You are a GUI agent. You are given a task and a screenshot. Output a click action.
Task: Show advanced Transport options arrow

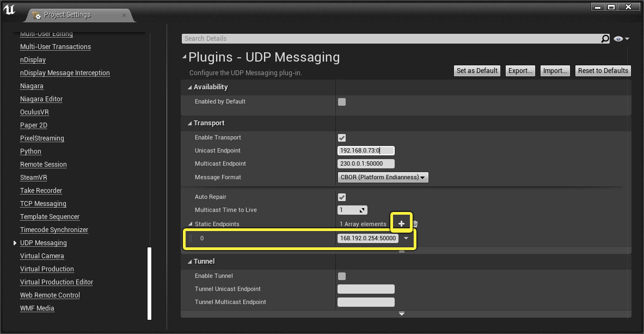tap(402, 251)
